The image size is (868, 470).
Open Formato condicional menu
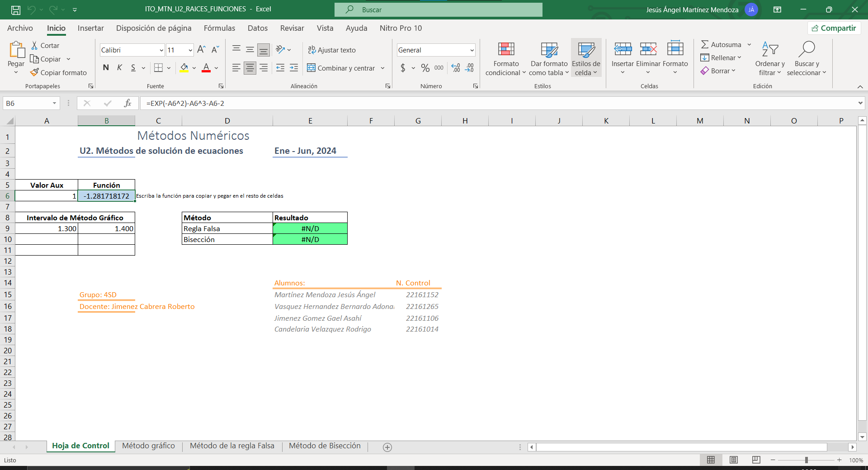506,59
